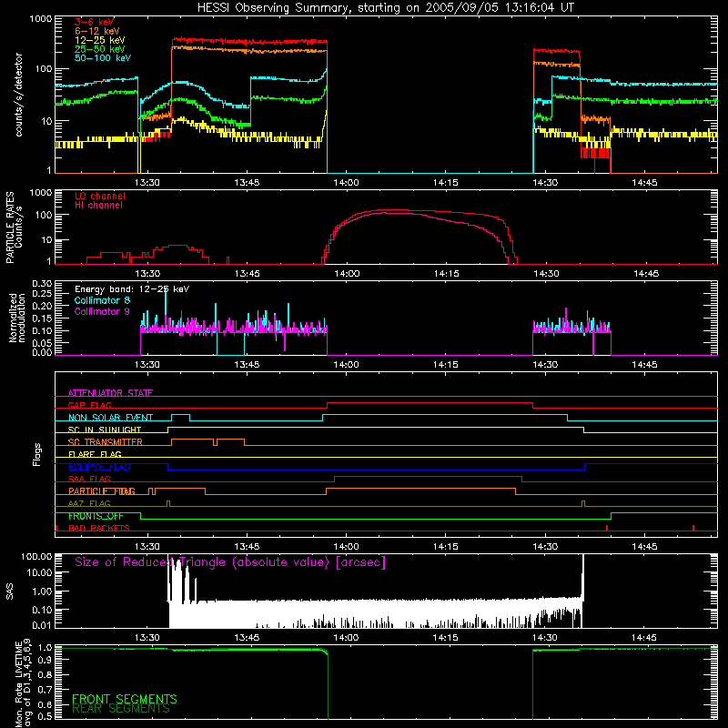Click the vertical 'Flags' axis label
This screenshot has height=728, width=728.
pyautogui.click(x=37, y=454)
